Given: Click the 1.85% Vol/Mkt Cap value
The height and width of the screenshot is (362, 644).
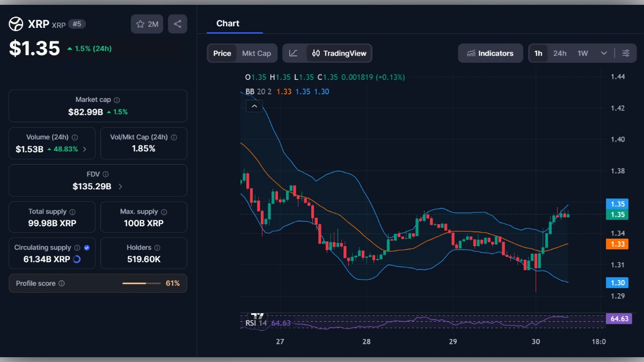Looking at the screenshot, I should click(x=143, y=149).
